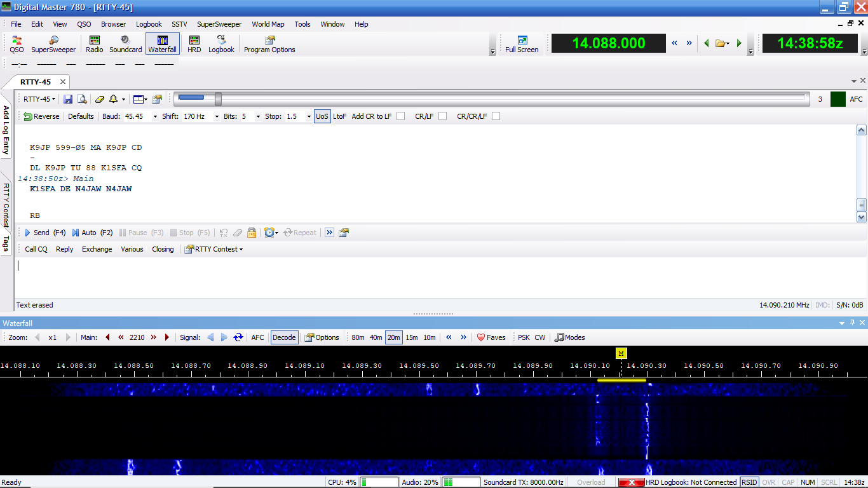Switch to Full Screen view
This screenshot has width=868, height=488.
pos(522,44)
